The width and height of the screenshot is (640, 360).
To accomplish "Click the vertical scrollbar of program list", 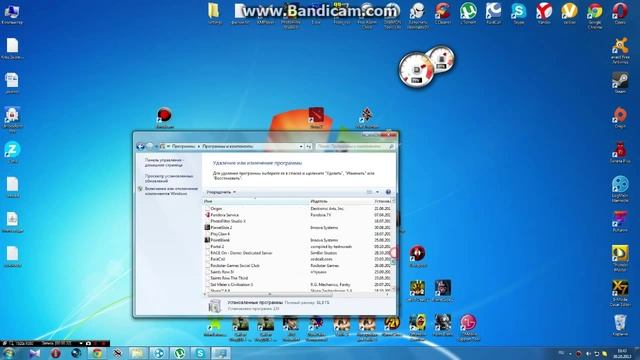I will pos(393,246).
